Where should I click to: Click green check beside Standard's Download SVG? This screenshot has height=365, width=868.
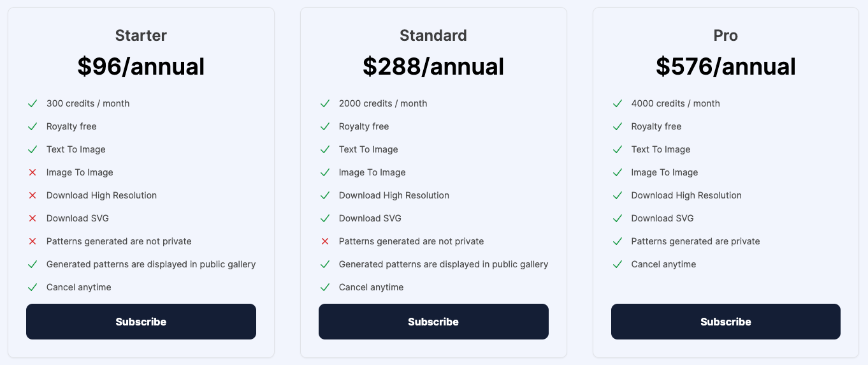pos(325,218)
